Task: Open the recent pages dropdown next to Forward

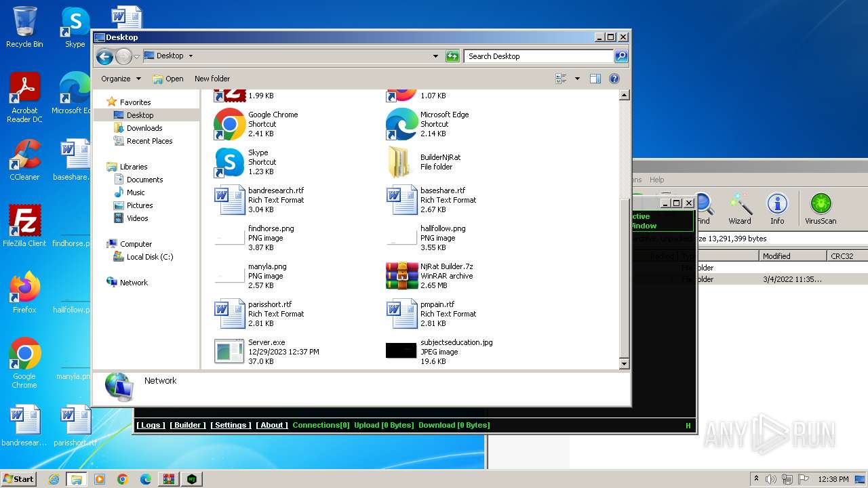Action: 137,56
